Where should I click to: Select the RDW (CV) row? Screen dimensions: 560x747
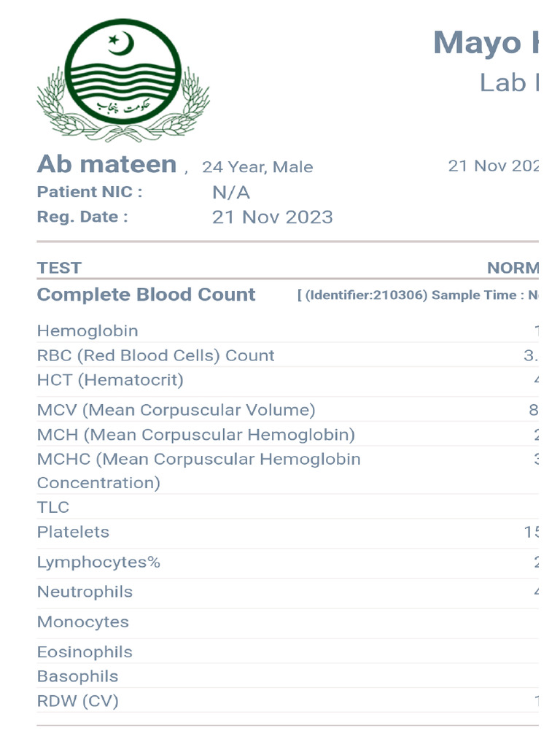[77, 702]
